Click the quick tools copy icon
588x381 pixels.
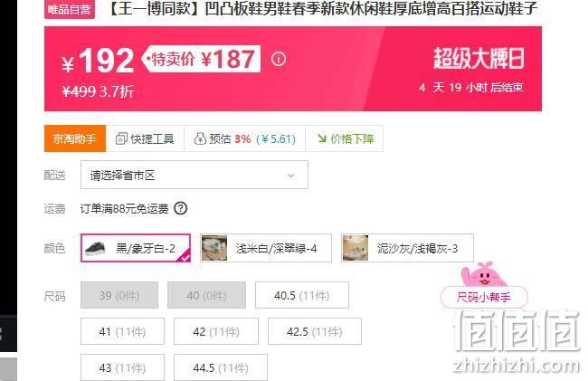click(x=121, y=138)
